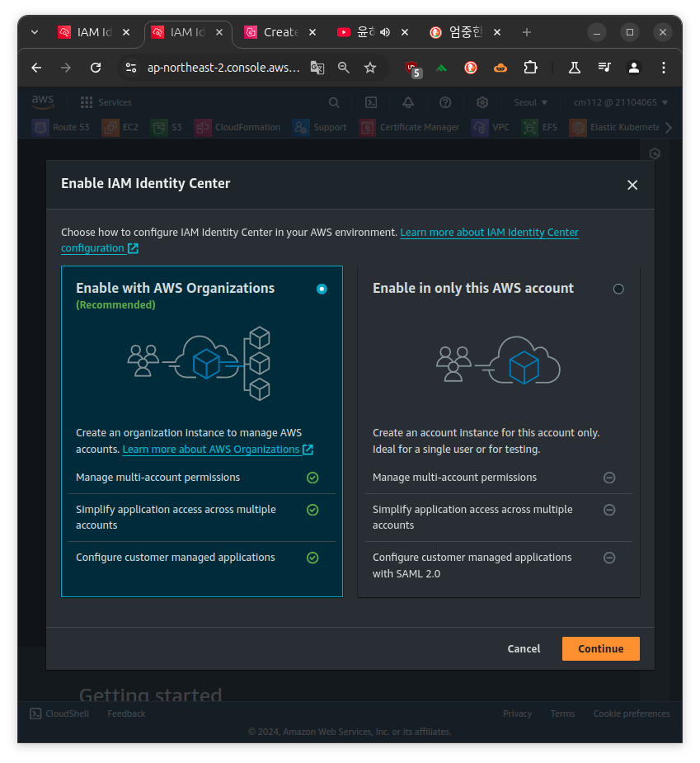Open the browser profile icon
This screenshot has height=763, width=700.
pyautogui.click(x=633, y=68)
